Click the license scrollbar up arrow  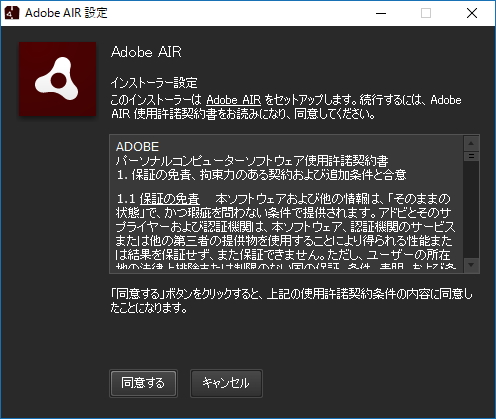(471, 144)
